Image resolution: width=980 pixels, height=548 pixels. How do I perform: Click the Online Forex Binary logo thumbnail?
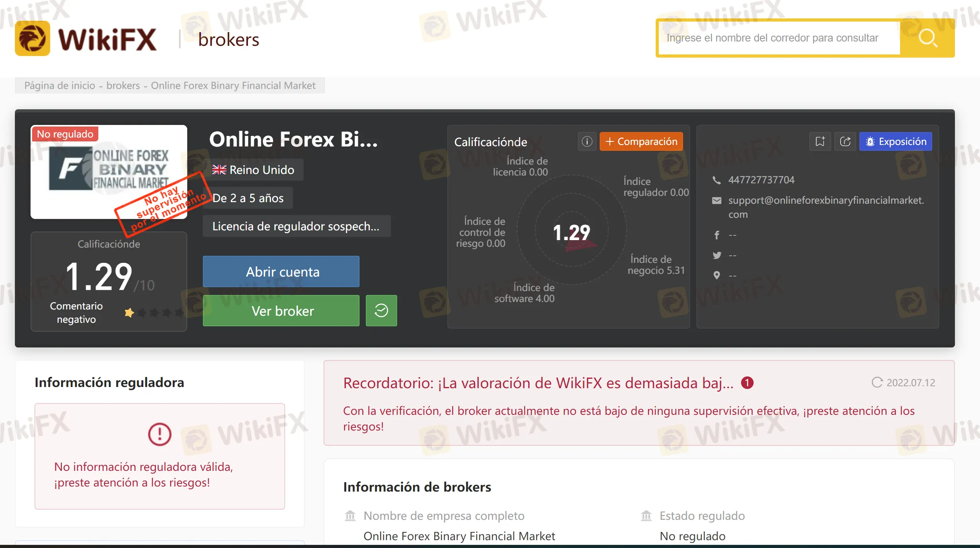108,172
